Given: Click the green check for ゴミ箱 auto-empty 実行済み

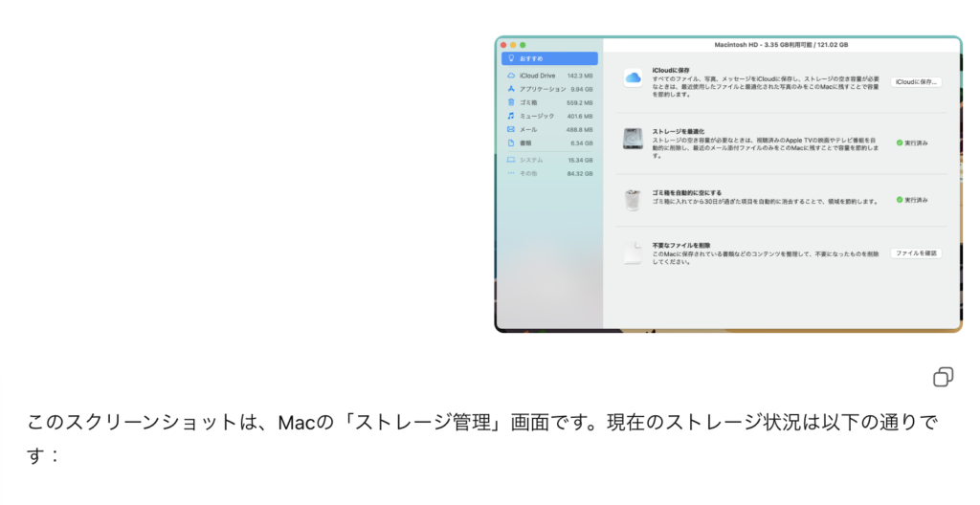Looking at the screenshot, I should (x=900, y=200).
